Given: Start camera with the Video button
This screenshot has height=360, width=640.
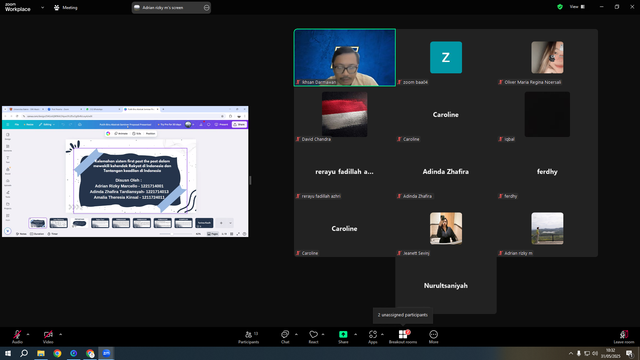Looking at the screenshot, I should click(48, 337).
